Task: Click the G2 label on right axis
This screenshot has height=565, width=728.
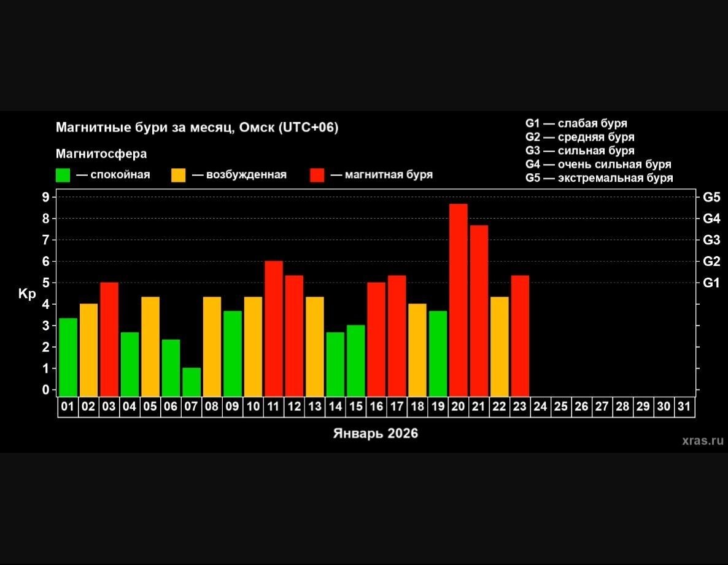Action: coord(711,261)
